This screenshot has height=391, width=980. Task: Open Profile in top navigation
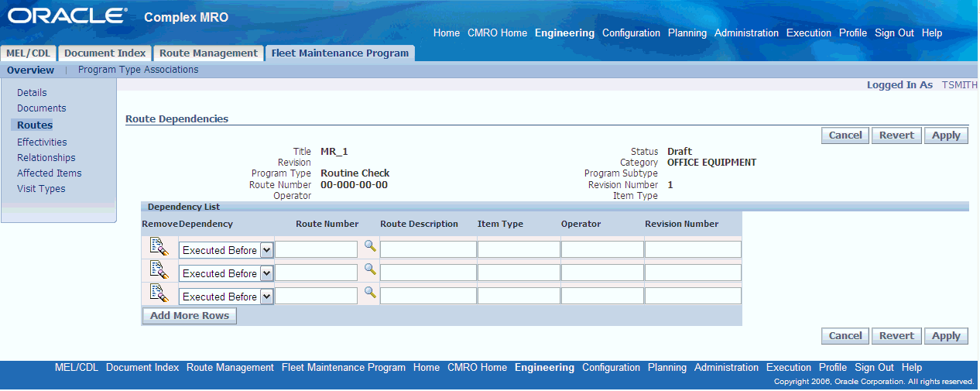pyautogui.click(x=853, y=33)
